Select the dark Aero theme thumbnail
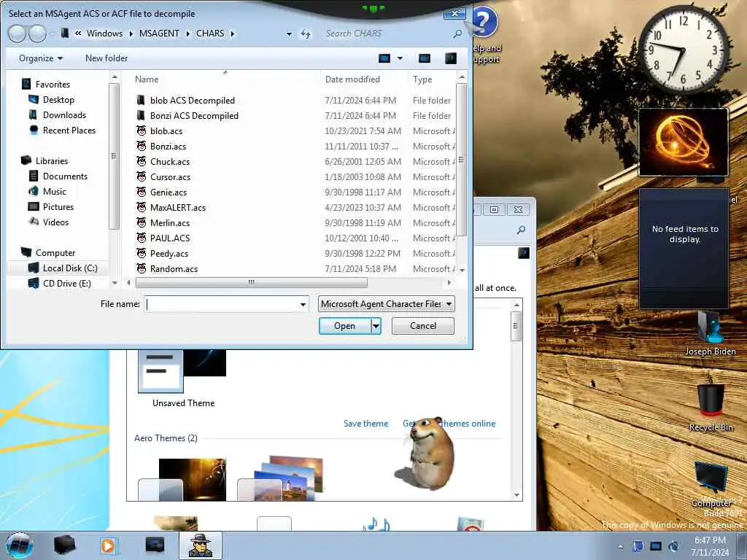 182,480
